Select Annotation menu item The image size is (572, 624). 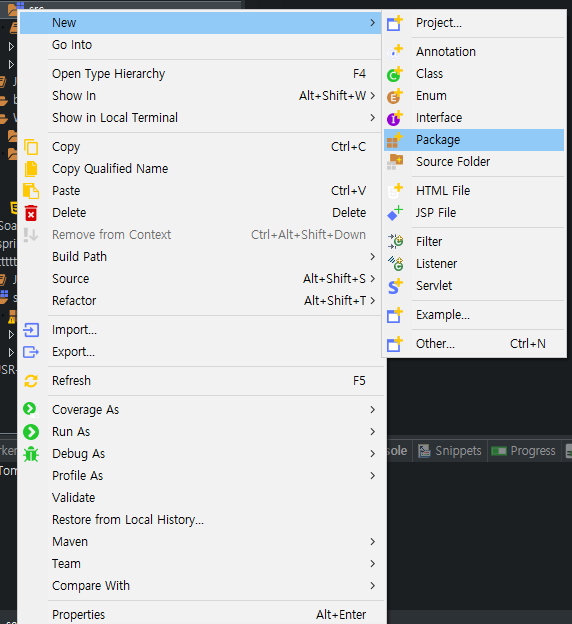click(x=474, y=52)
